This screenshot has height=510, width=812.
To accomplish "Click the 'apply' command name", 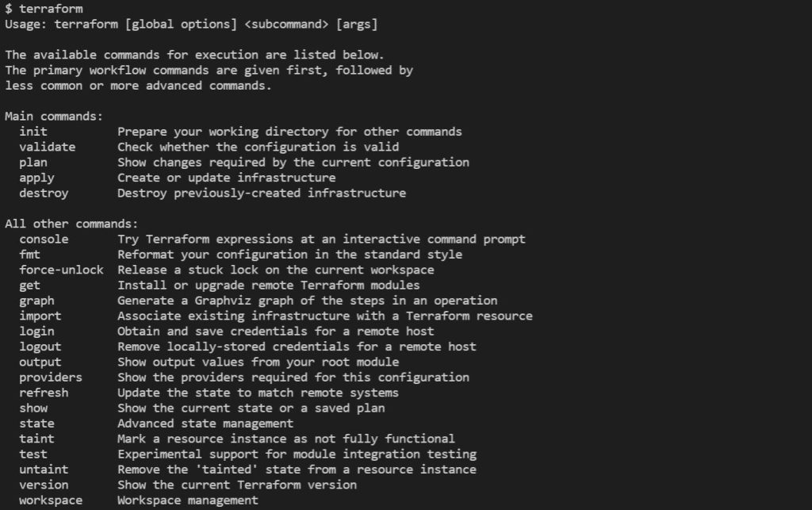I will coord(37,178).
